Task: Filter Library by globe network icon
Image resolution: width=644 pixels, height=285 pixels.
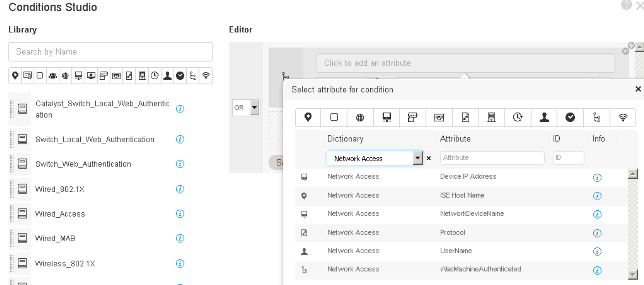Action: pyautogui.click(x=65, y=76)
